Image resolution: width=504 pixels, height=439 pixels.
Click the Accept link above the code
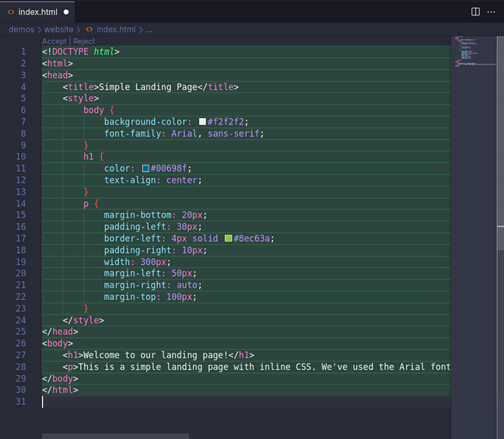54,41
